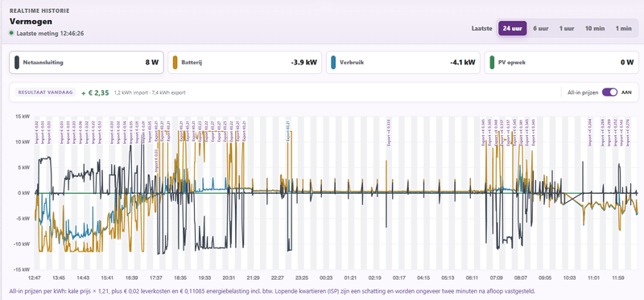Viewport: 644px width, 300px height.
Task: Click the 15 kW axis label
Action: [23, 116]
